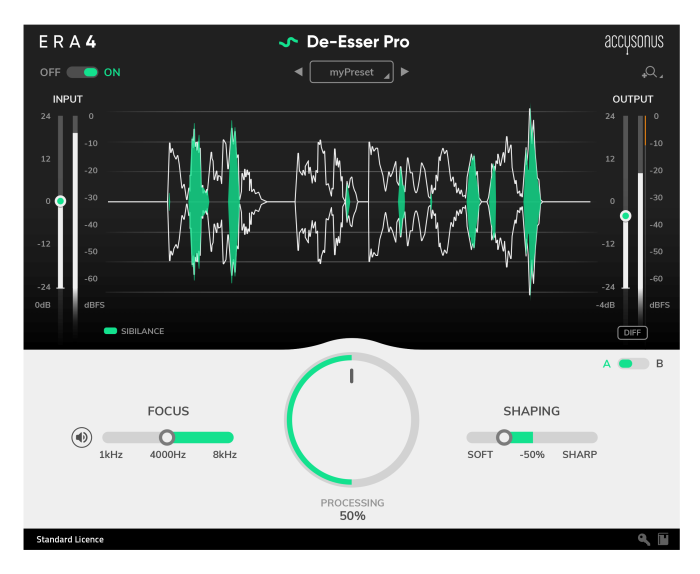Click the output -4dB gain readout
The image size is (700, 574).
[x=605, y=305]
